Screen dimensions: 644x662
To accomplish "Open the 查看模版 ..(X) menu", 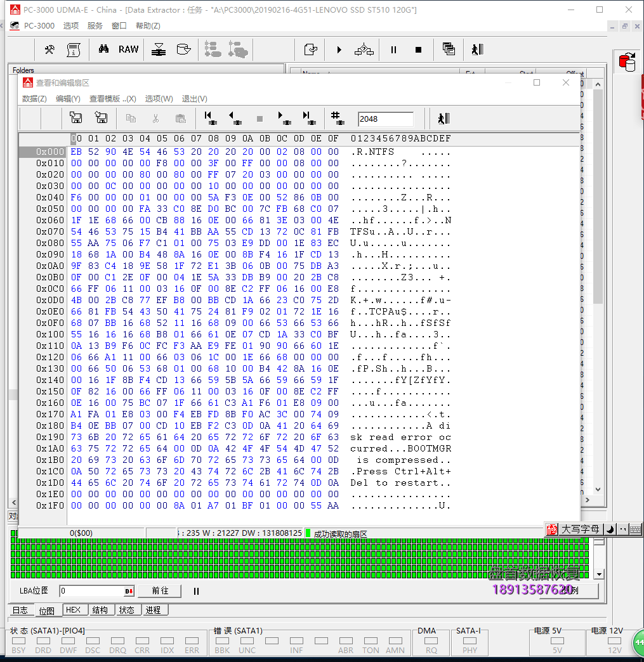I will coord(113,99).
